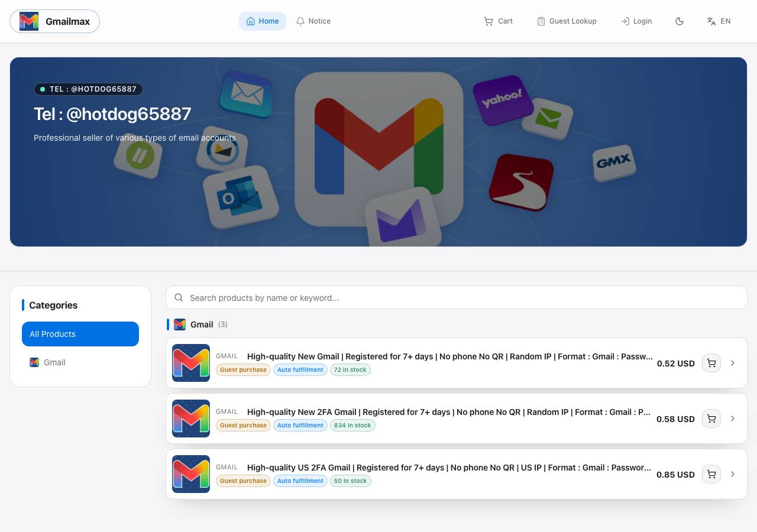Click thumbnail of High-quality New Gmail product
Screen dimensions: 757x532
tap(191, 363)
